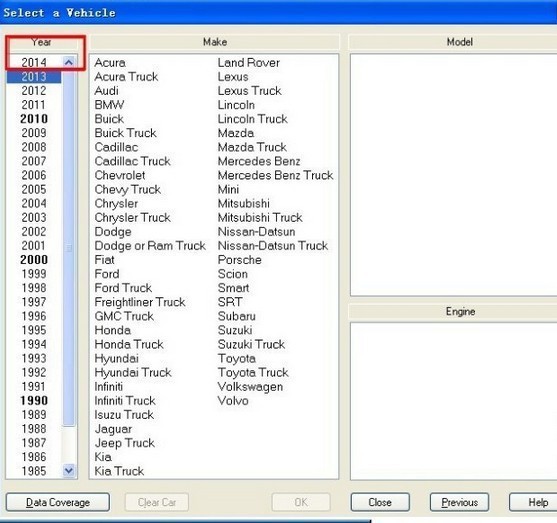This screenshot has width=557, height=523.
Task: Select year 2007
Action: (x=34, y=161)
